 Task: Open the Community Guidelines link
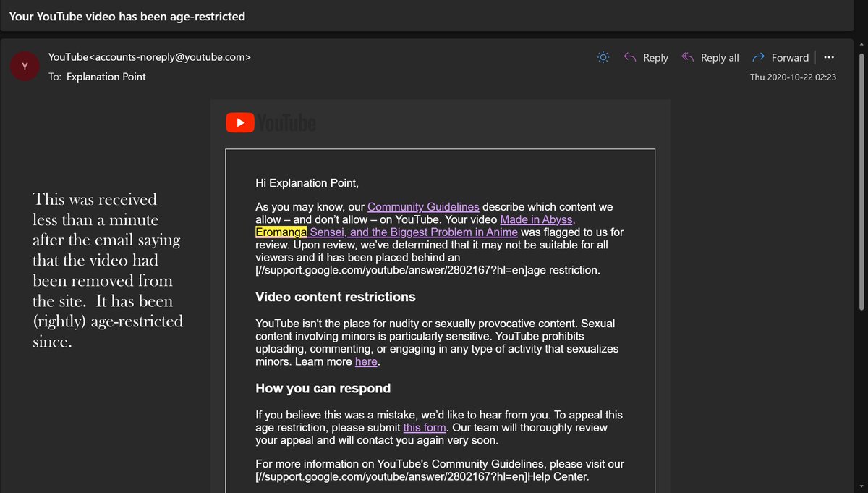click(x=423, y=207)
